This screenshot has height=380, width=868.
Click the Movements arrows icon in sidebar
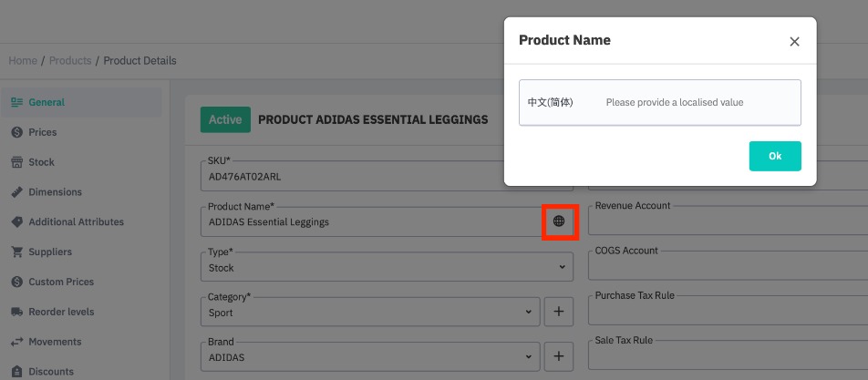tap(16, 342)
